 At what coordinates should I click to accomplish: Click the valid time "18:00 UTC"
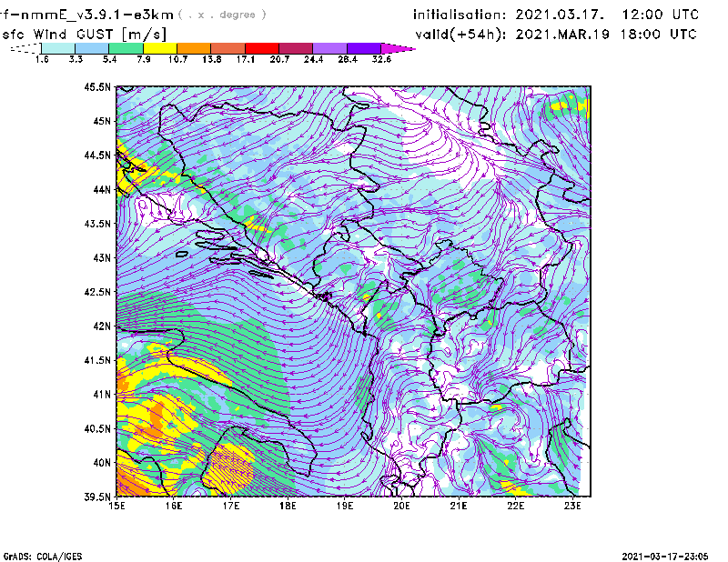[658, 35]
